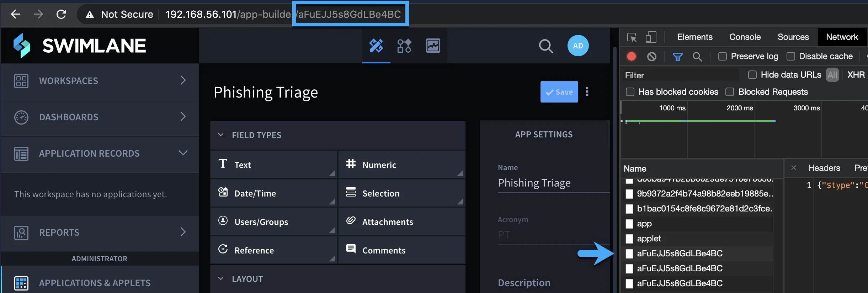Toggle DevTools device toolbar icon
This screenshot has height=293, width=868.
651,37
